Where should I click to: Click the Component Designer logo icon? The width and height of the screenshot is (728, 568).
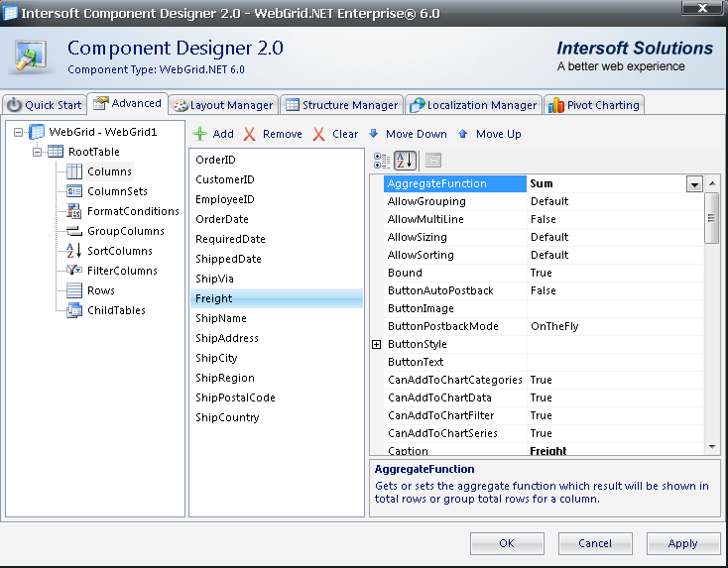(31, 57)
